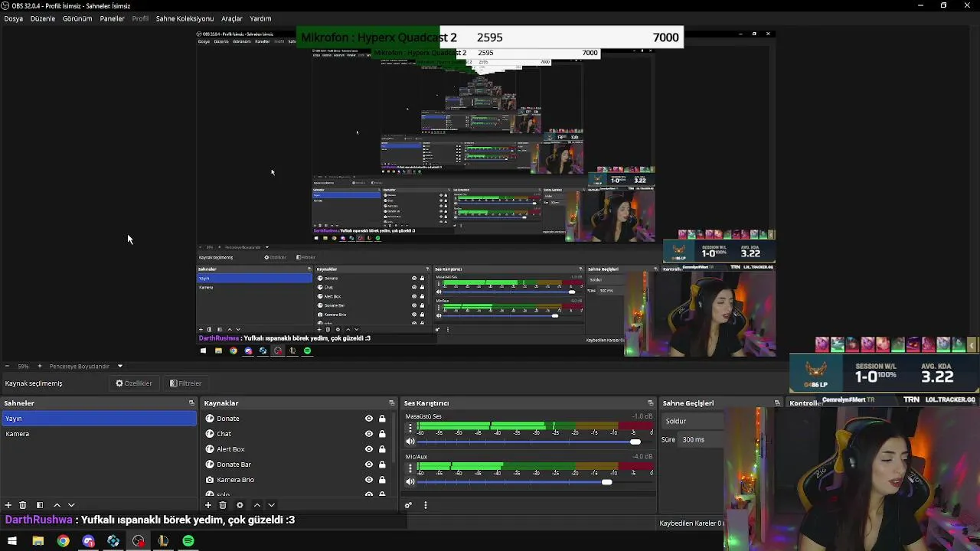Open the Görünüm menu
980x551 pixels.
point(77,18)
